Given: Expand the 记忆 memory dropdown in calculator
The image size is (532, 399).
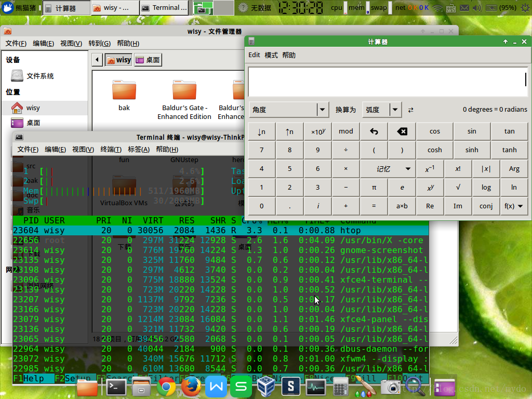Looking at the screenshot, I should pos(388,169).
